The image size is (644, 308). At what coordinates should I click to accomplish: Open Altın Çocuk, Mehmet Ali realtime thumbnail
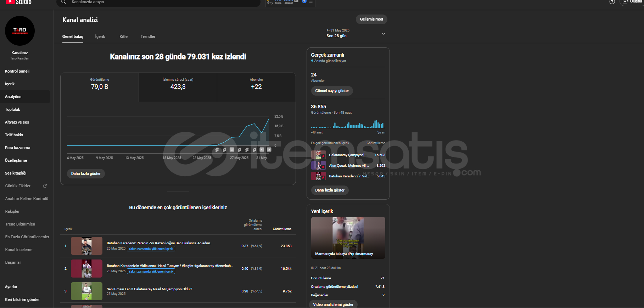click(x=318, y=165)
